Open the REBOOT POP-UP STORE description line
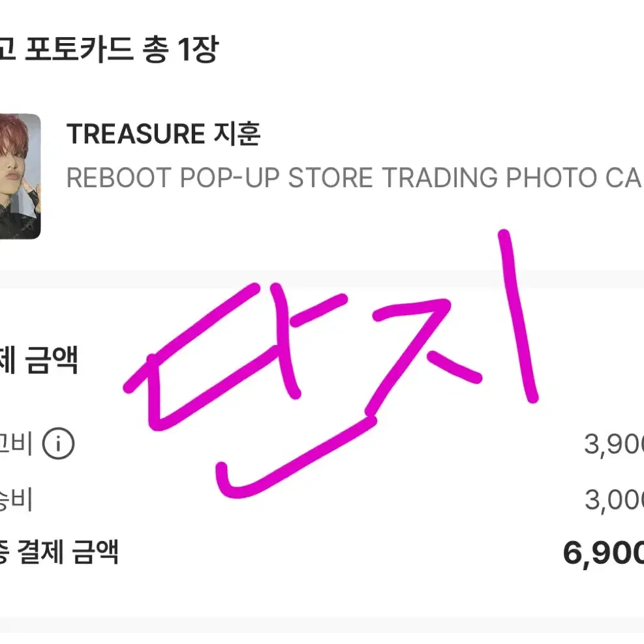This screenshot has height=644, width=644. (355, 177)
